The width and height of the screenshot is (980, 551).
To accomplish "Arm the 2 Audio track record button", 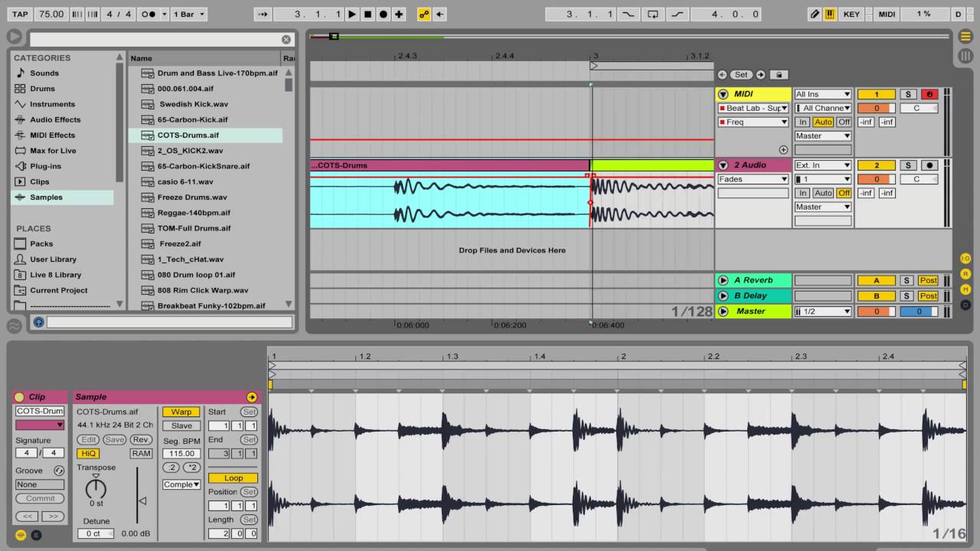I will (x=930, y=165).
